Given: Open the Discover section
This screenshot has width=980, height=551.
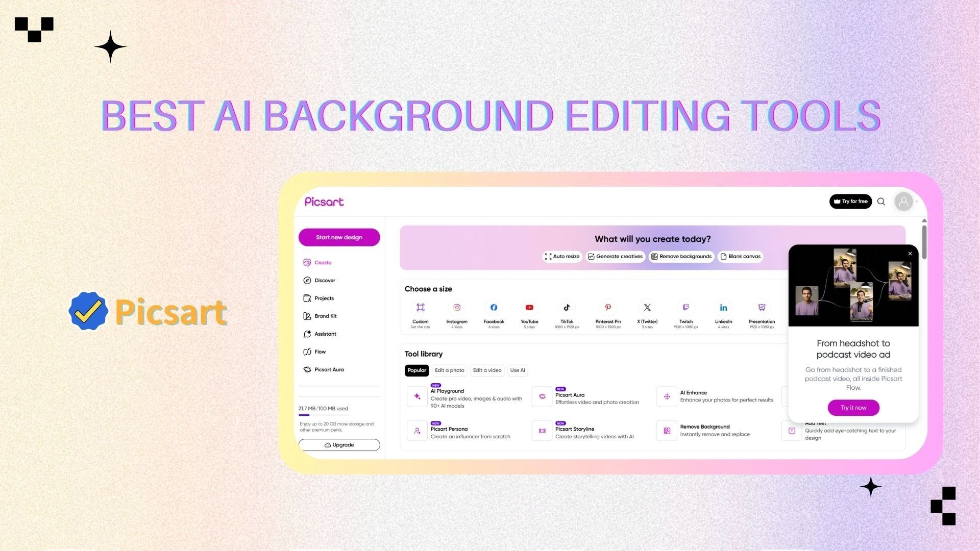Looking at the screenshot, I should 325,280.
